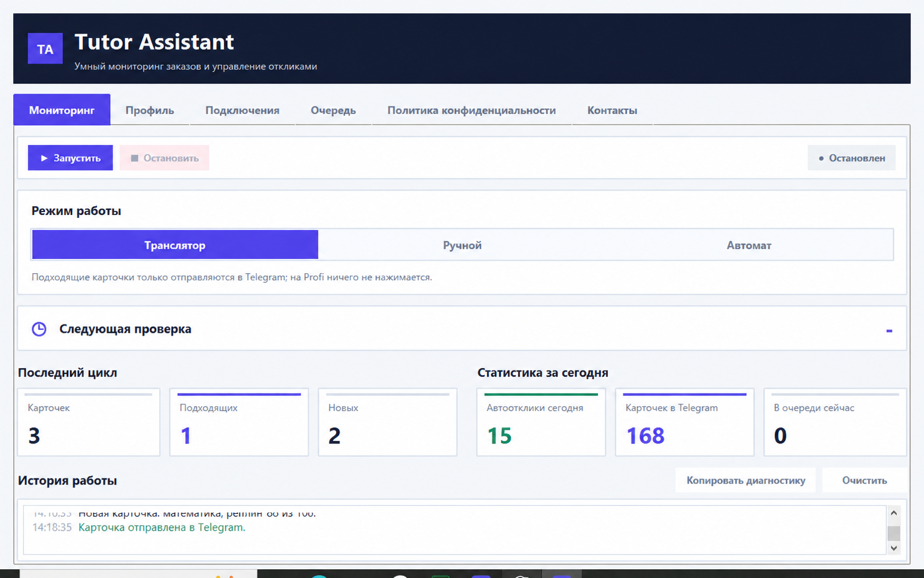Select the Подходящих card showing 1
Viewport: 924px width, 578px height.
(239, 422)
